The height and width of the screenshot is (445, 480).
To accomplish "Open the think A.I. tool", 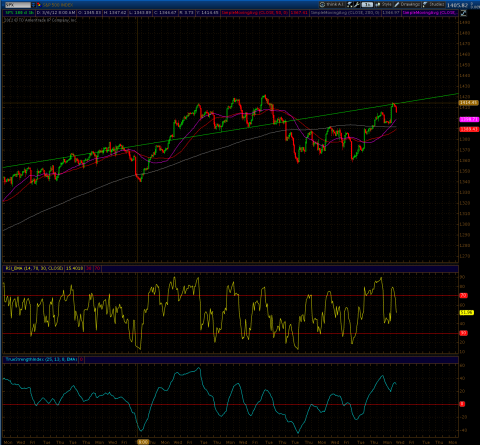I will (x=332, y=5).
